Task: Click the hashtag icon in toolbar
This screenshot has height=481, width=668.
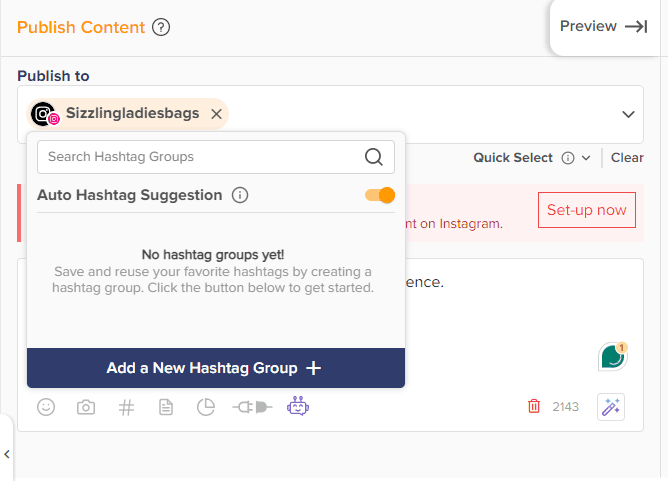Action: point(127,407)
